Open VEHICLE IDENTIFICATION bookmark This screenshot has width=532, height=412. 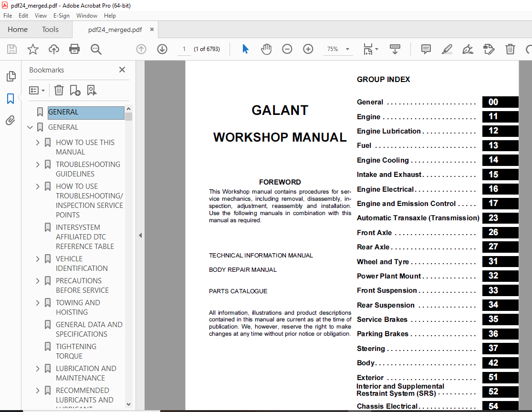(x=82, y=264)
